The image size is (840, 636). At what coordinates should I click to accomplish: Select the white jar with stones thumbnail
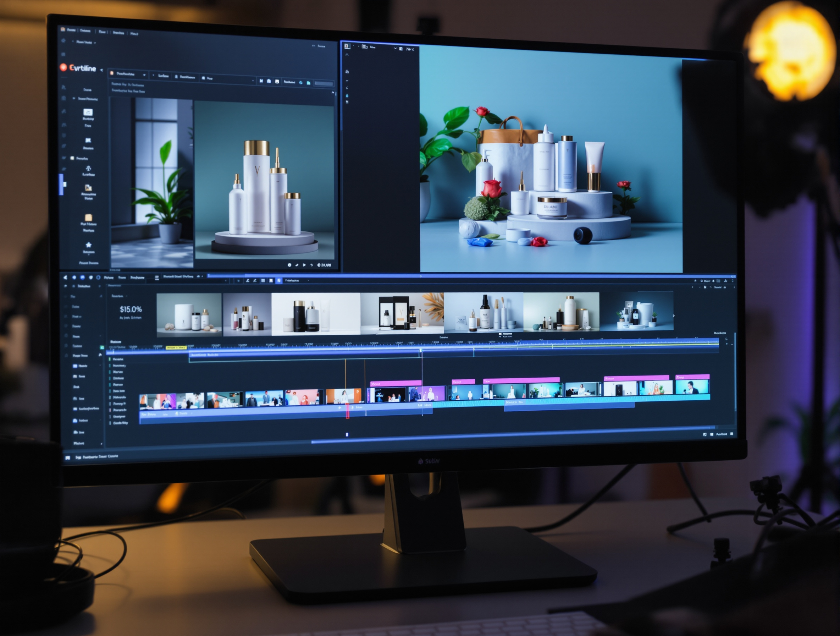point(189,314)
